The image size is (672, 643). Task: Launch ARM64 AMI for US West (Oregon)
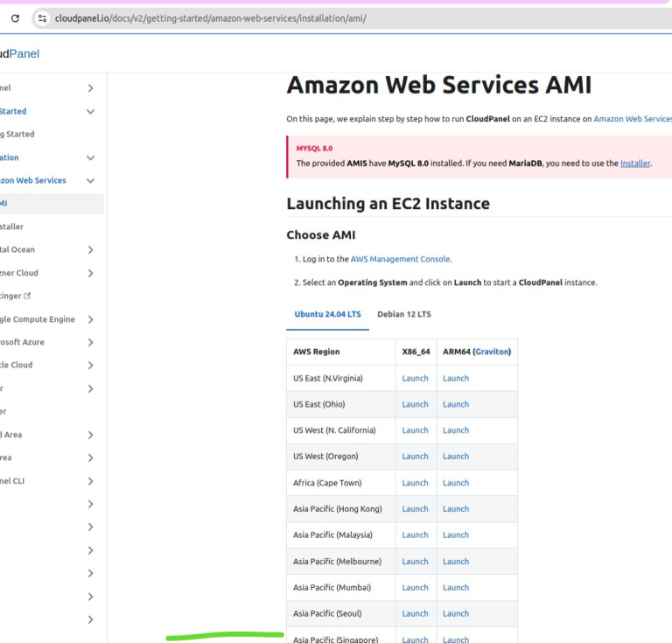455,456
